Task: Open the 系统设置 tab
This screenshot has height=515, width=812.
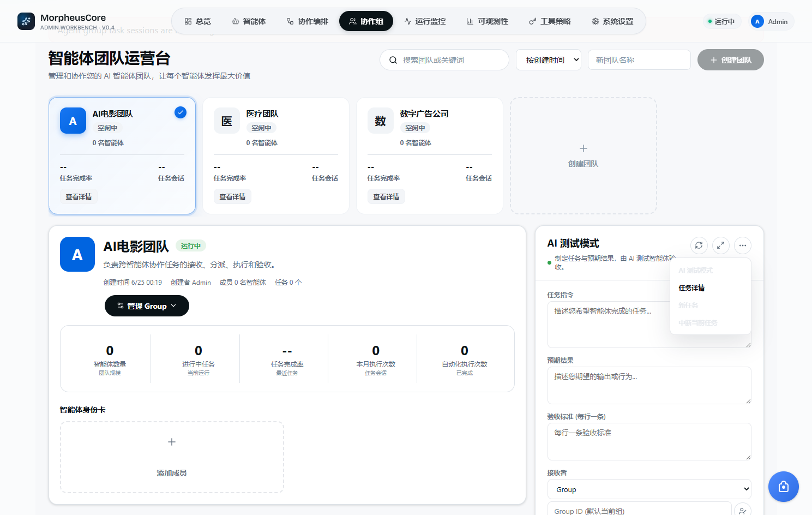Action: tap(612, 21)
